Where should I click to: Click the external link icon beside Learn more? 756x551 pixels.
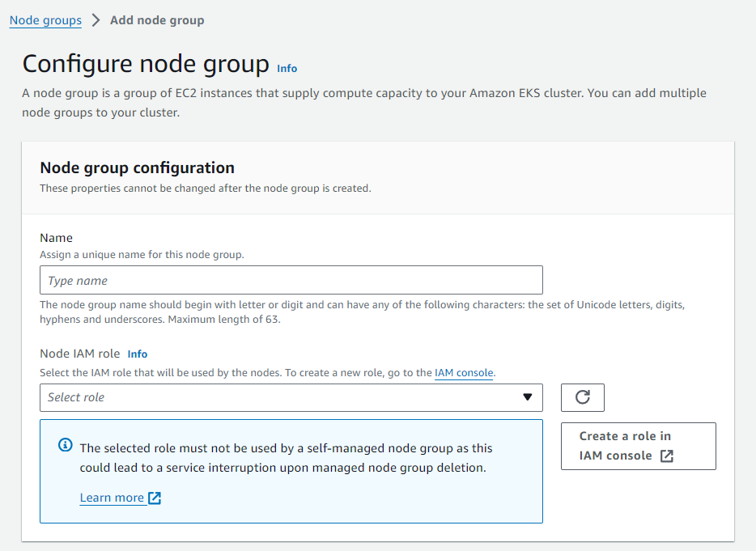click(155, 498)
